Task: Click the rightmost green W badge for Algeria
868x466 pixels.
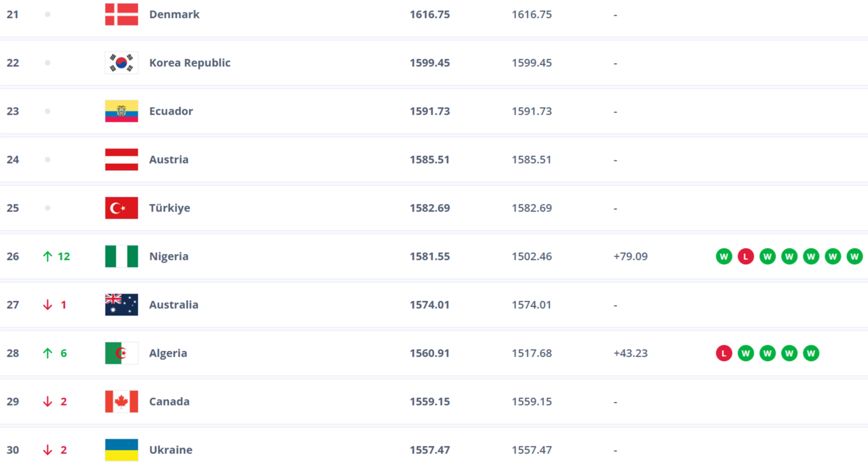Action: [811, 353]
